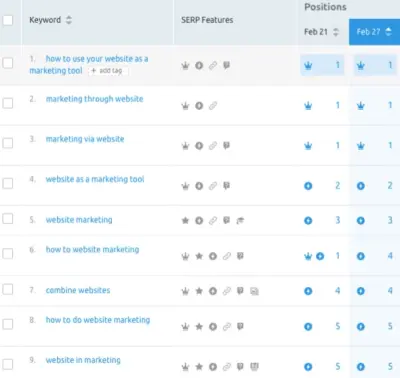Click people-also-ask icon in first keyword row
The height and width of the screenshot is (378, 400).
click(227, 65)
